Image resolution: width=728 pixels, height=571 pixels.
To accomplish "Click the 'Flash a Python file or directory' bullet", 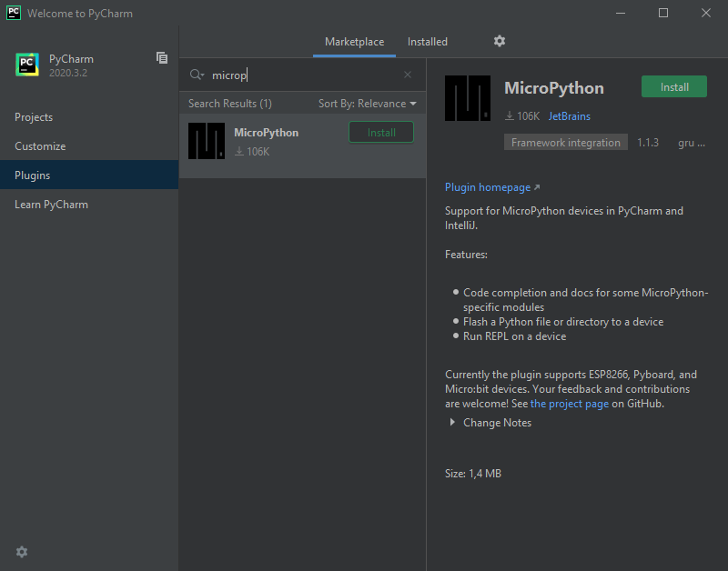I will pyautogui.click(x=563, y=322).
